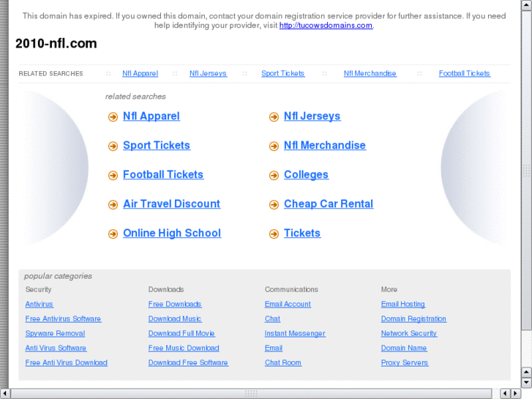Open the Free Downloads link
This screenshot has width=532, height=399.
tap(175, 305)
